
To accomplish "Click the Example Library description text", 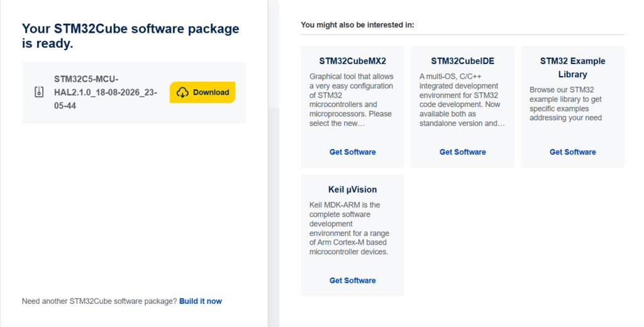I will [565, 104].
